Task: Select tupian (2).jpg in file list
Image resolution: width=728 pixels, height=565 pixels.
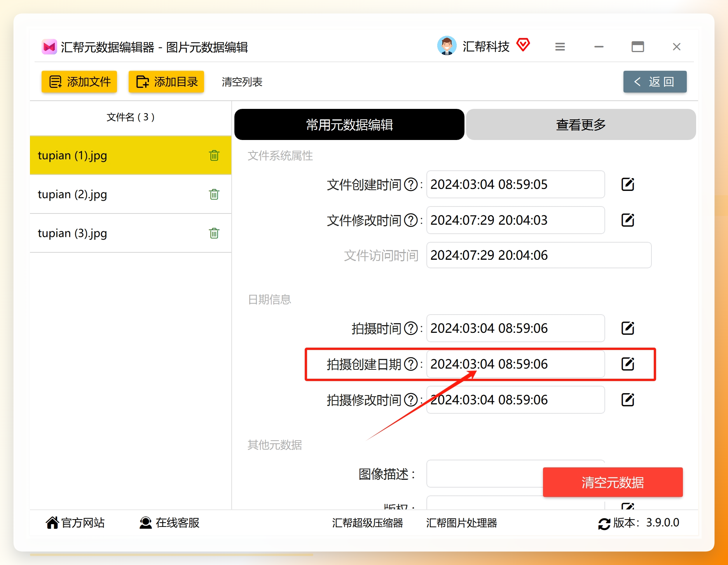Action: click(x=131, y=194)
